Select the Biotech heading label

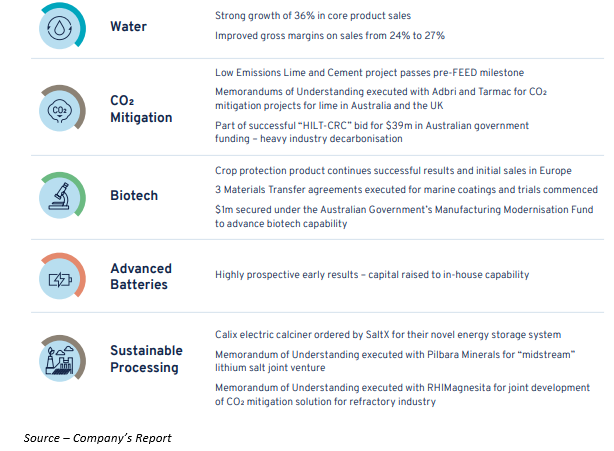pos(134,195)
